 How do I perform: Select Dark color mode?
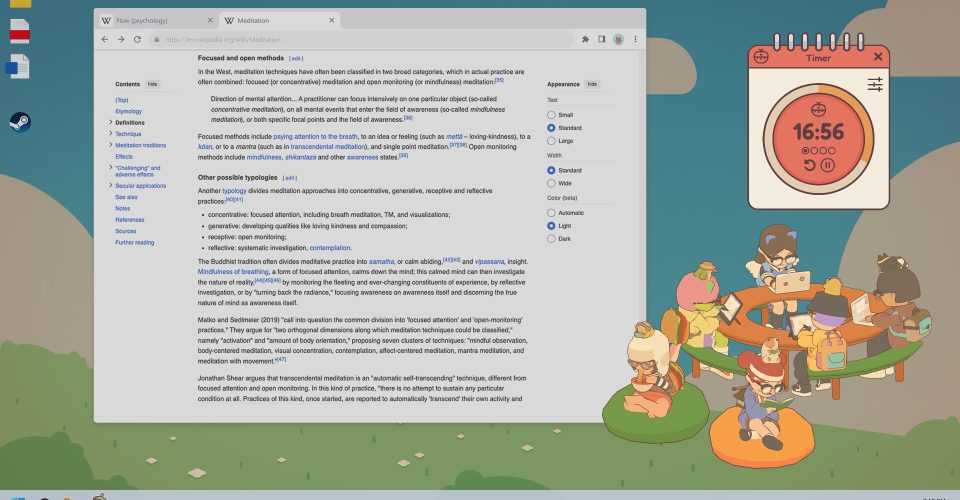click(551, 239)
